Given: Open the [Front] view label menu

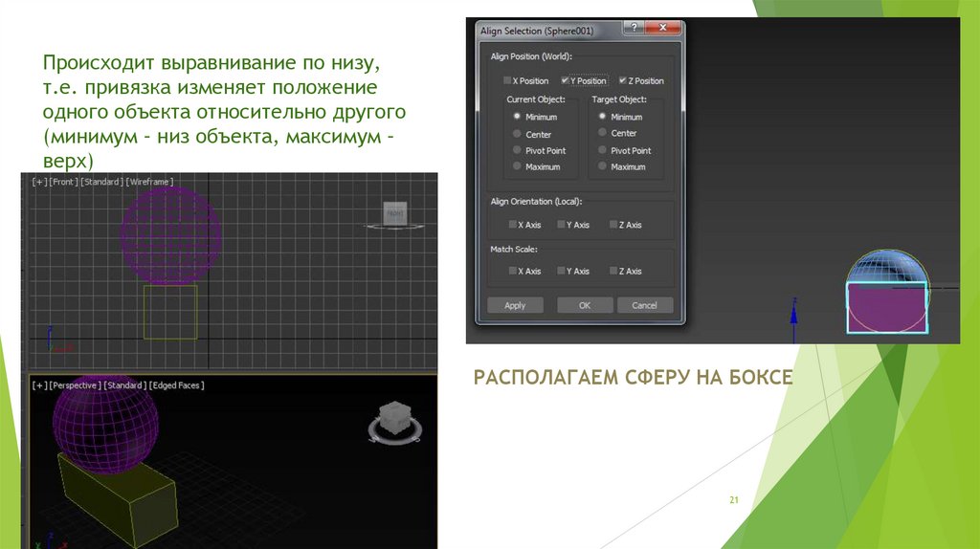Looking at the screenshot, I should 63,182.
